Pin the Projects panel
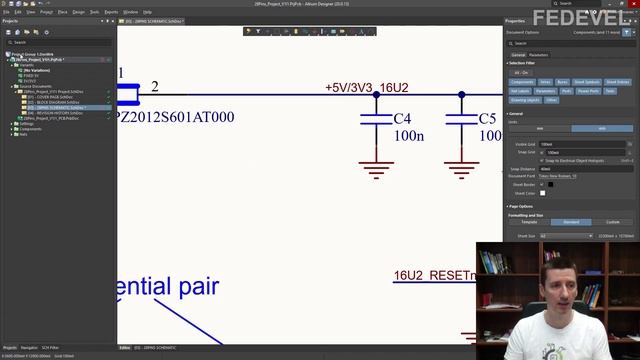Screen dimensions: 640x360 (x=107, y=21)
